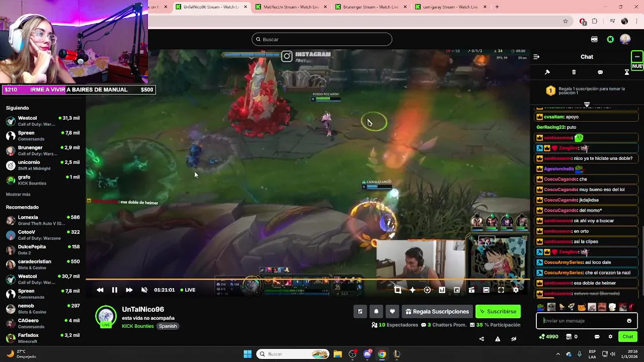
Task: Enter fullscreen mode in the player
Action: click(501, 290)
